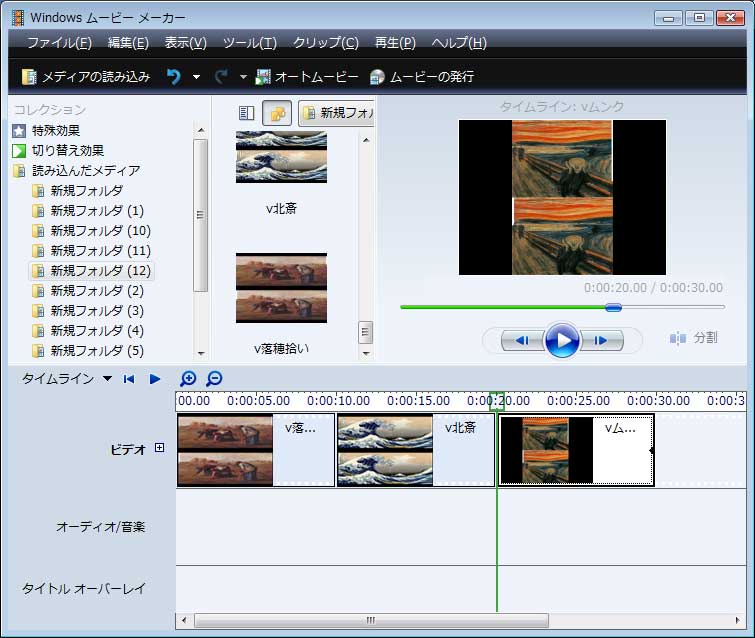Open the Tools (ツール) menu
Image resolution: width=755 pixels, height=638 pixels.
tap(250, 43)
